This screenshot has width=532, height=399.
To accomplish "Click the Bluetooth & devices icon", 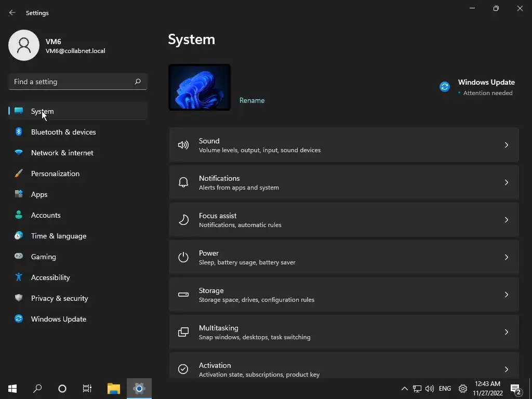I will 19,132.
